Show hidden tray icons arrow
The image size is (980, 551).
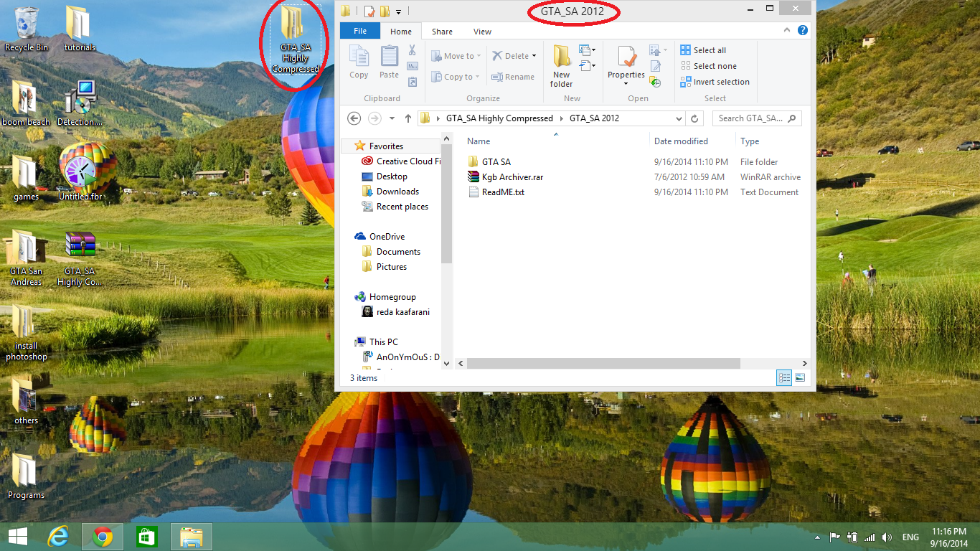pos(818,537)
